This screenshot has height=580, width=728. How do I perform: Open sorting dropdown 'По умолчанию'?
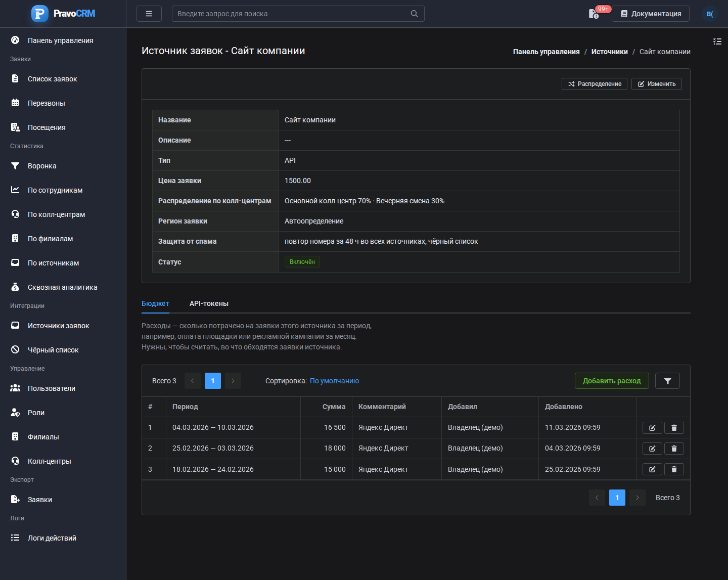(334, 381)
